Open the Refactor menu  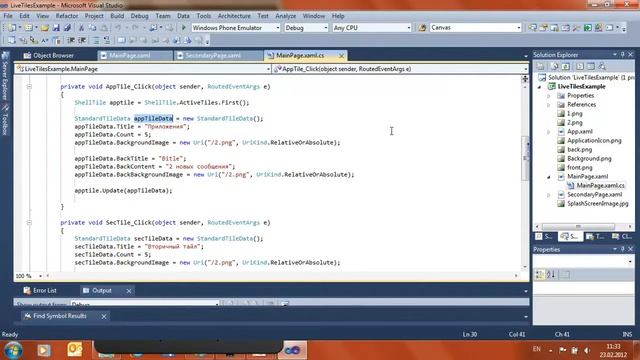coord(67,16)
